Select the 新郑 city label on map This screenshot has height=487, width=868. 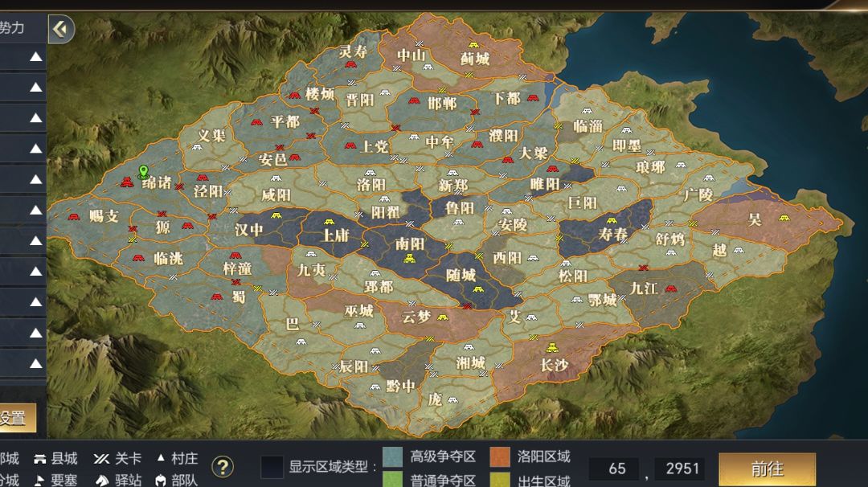coord(452,186)
